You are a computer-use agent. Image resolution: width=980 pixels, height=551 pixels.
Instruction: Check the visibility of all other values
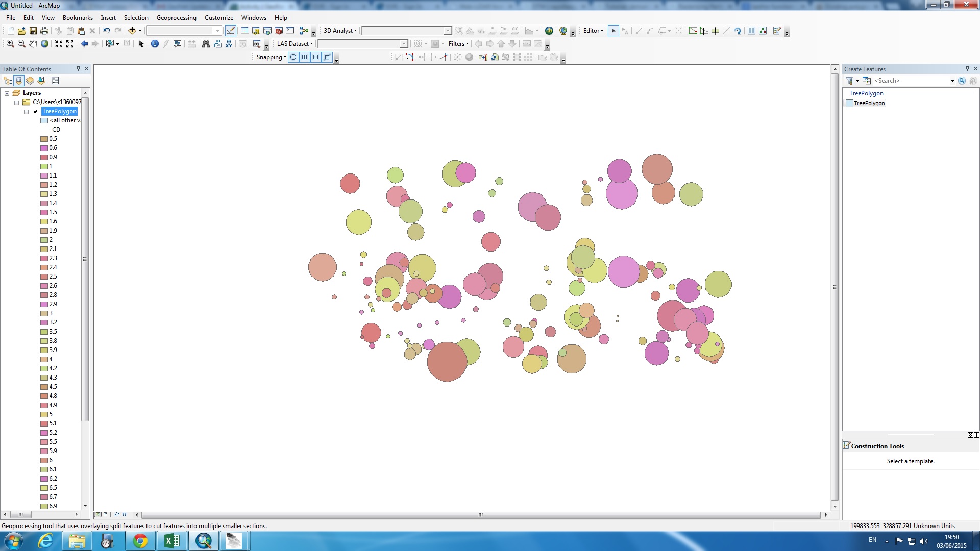(x=44, y=120)
